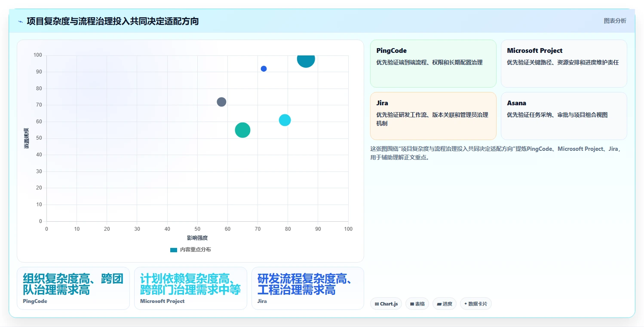Open the Microsoft Project recommendation card
The width and height of the screenshot is (644, 327).
click(564, 64)
